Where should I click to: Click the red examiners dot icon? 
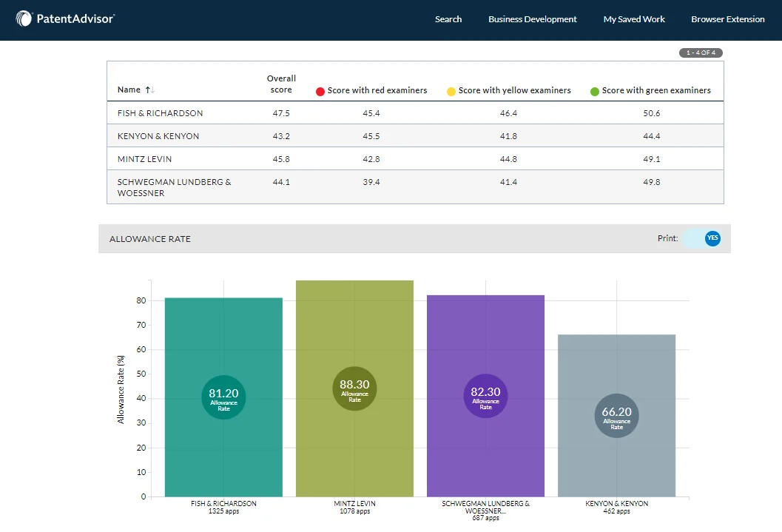[x=320, y=91]
